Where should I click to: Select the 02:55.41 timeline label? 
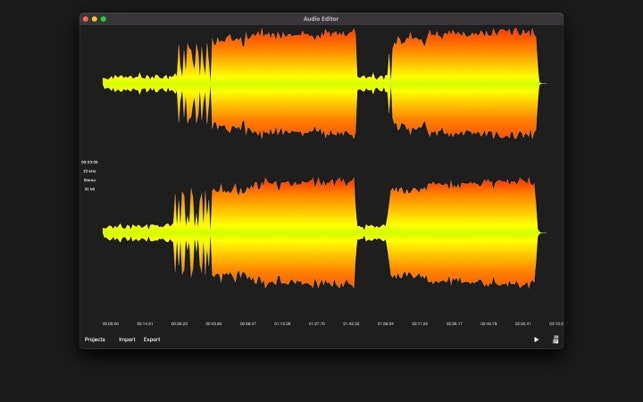523,324
